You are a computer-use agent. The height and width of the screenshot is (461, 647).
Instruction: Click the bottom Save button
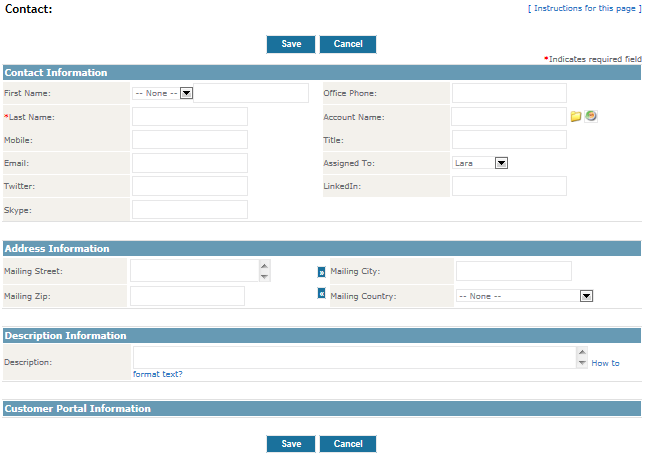tap(291, 444)
